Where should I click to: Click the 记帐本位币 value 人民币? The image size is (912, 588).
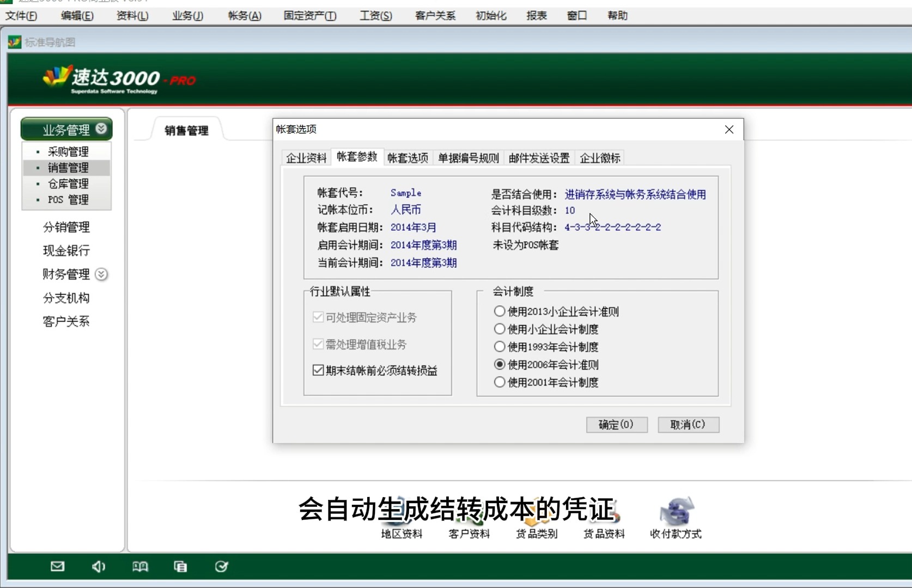click(x=406, y=210)
